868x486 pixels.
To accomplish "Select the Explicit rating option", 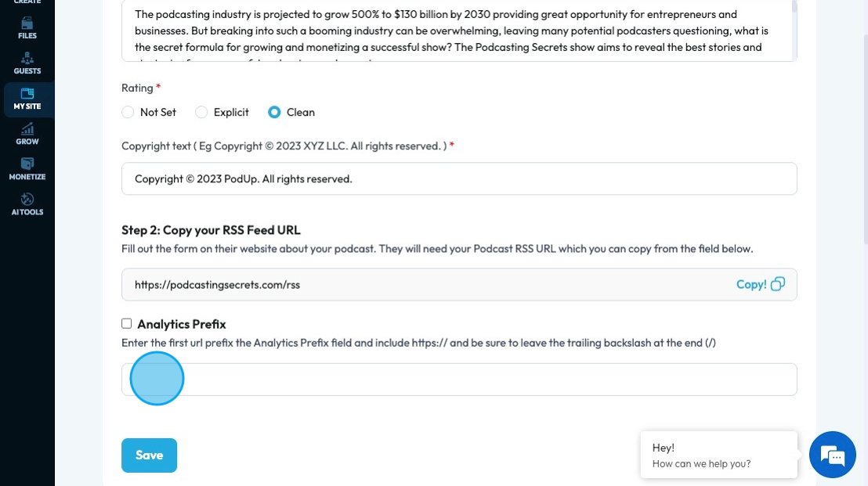I will (x=202, y=113).
